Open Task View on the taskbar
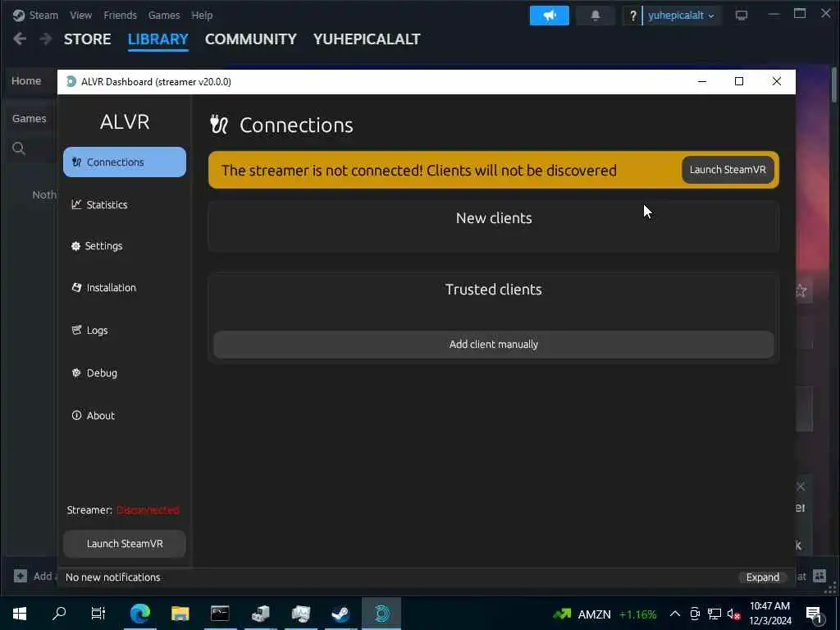Image resolution: width=840 pixels, height=630 pixels. [x=98, y=614]
